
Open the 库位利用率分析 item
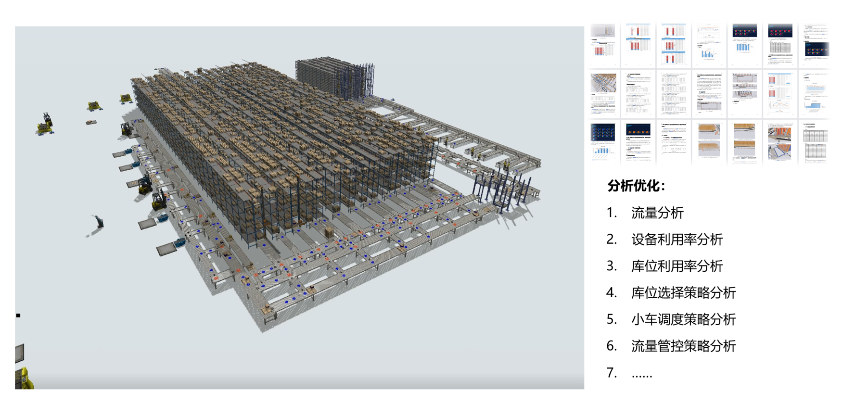[677, 266]
